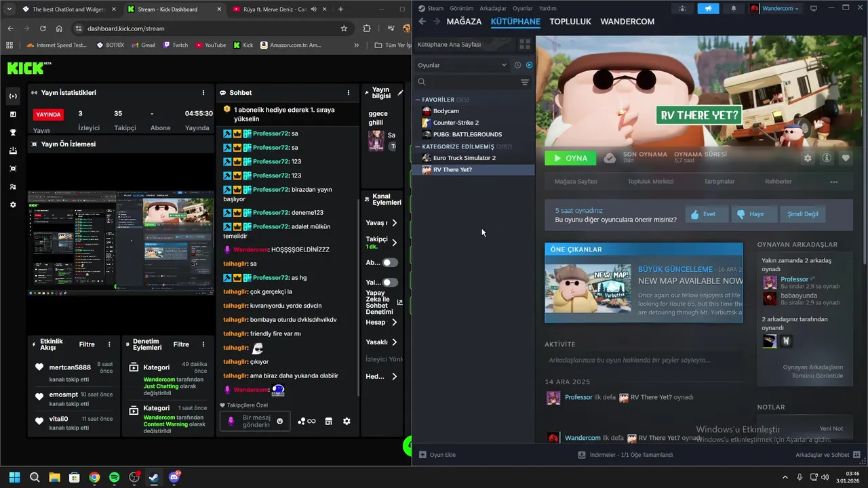
Task: Open Kick community users sidebar icon
Action: pyautogui.click(x=13, y=186)
